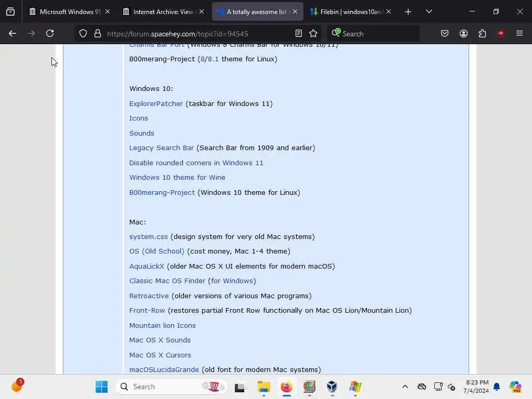532x399 pixels.
Task: Open the Windows 10 Icons link
Action: point(138,118)
